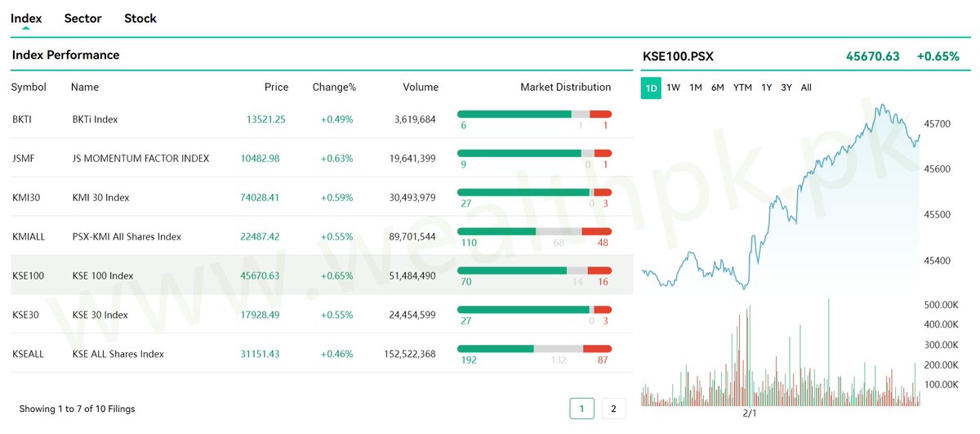Viewport: 980px width, 434px height.
Task: Click KSE30 price 17928.49
Action: [260, 315]
